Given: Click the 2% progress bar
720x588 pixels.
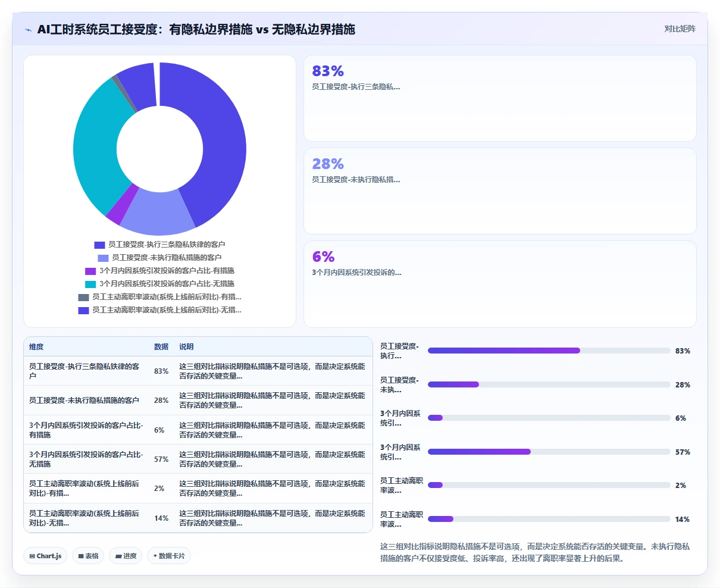Looking at the screenshot, I should pos(549,485).
